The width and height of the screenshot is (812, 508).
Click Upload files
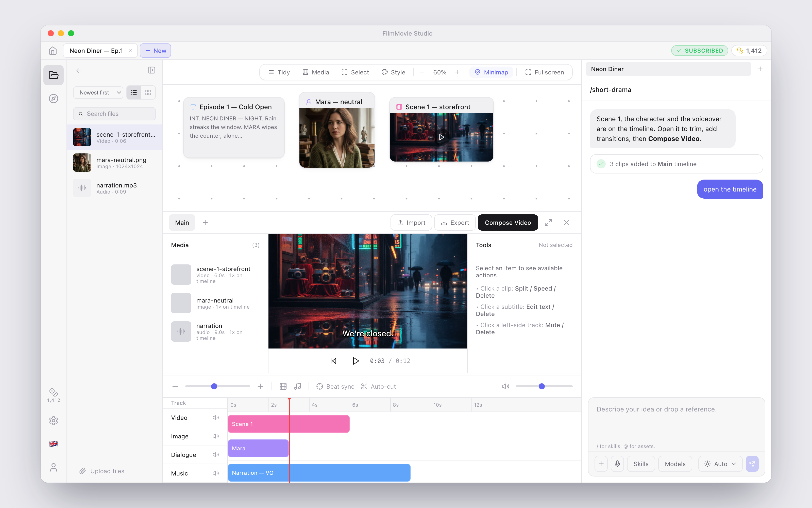tap(102, 471)
